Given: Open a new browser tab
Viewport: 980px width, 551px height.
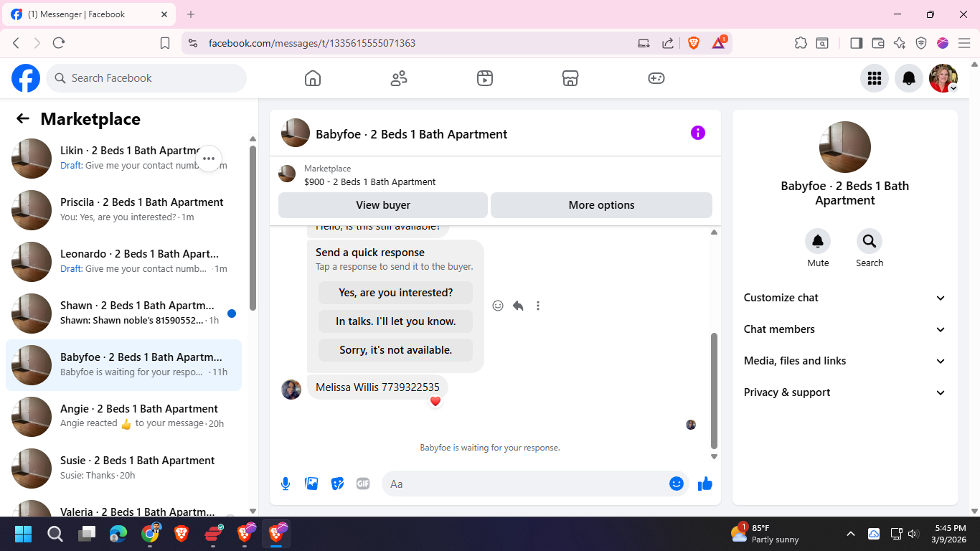Looking at the screenshot, I should point(191,14).
